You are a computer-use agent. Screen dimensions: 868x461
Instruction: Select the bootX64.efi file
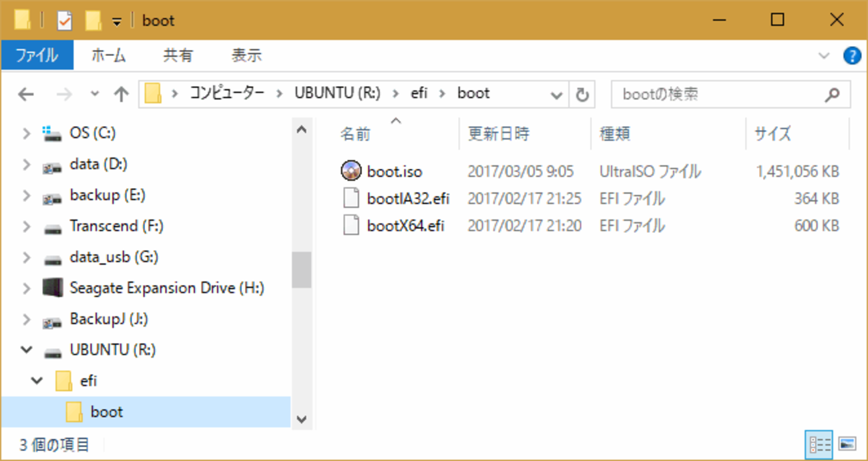(x=405, y=226)
